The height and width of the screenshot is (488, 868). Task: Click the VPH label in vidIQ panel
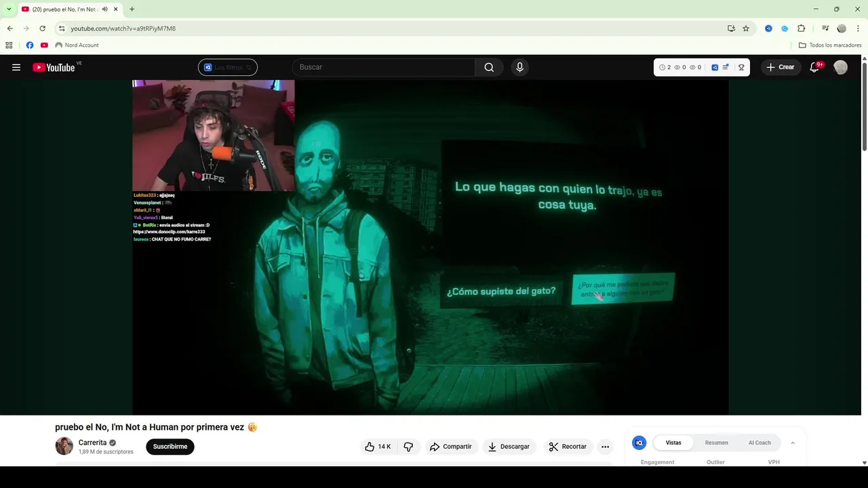pyautogui.click(x=774, y=462)
